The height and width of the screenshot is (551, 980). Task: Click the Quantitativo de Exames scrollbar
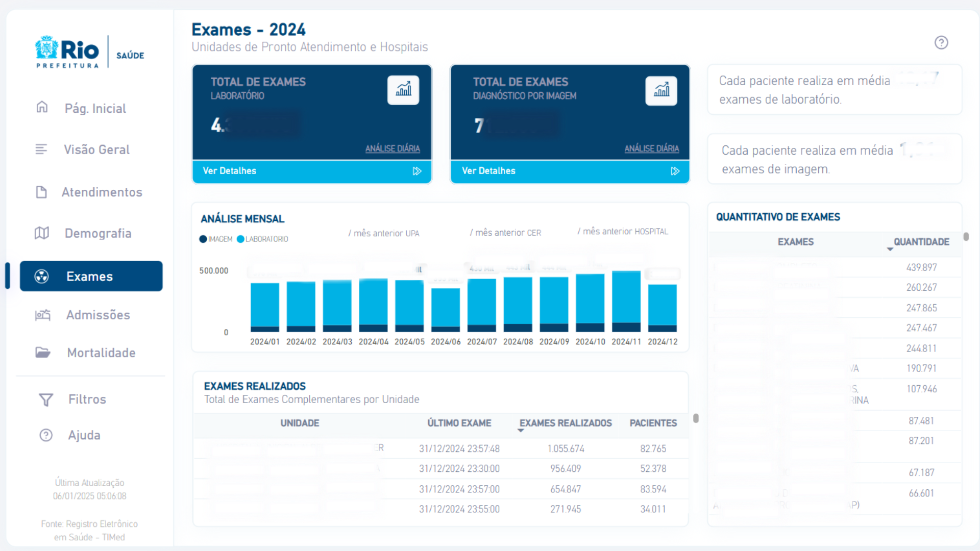tap(966, 237)
